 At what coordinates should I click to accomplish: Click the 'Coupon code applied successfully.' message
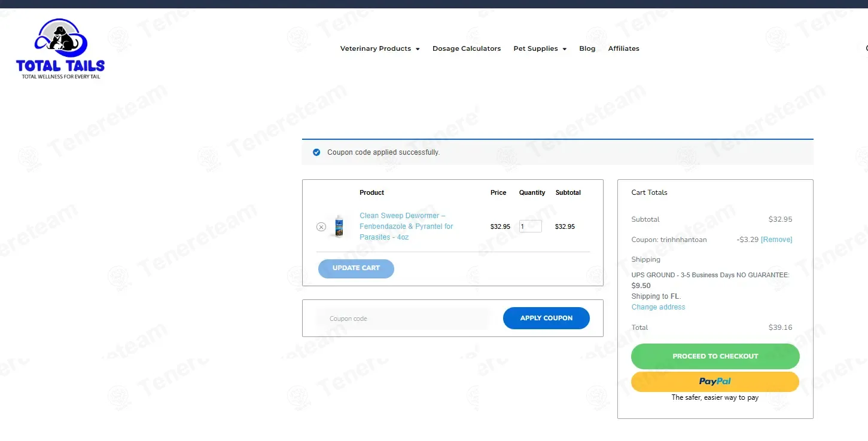pos(383,152)
